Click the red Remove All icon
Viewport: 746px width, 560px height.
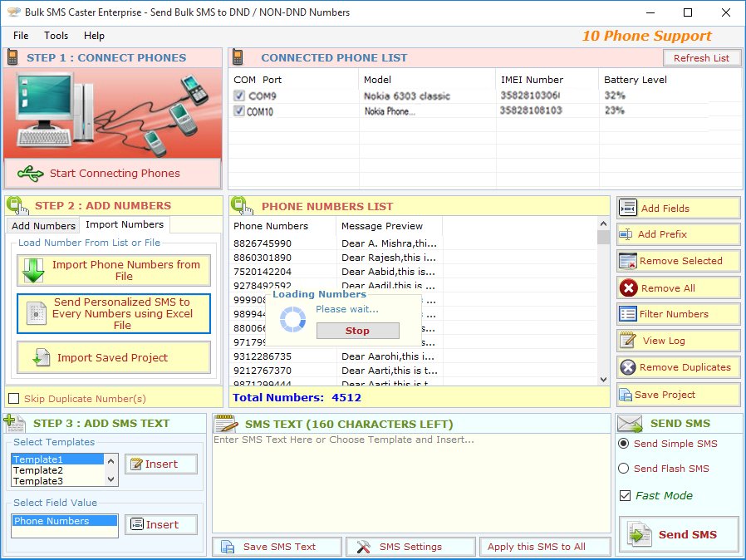click(628, 287)
